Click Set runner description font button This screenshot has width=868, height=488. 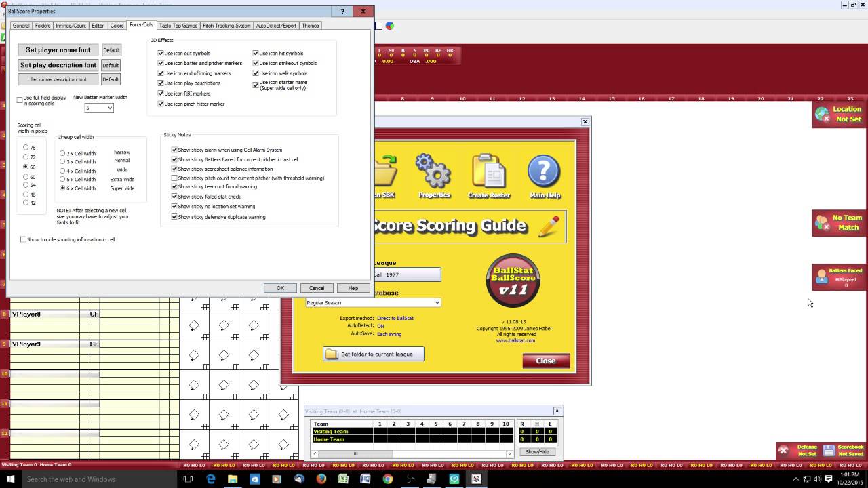point(58,79)
